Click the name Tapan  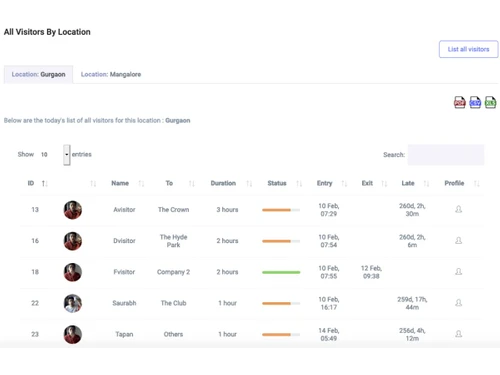(x=124, y=334)
